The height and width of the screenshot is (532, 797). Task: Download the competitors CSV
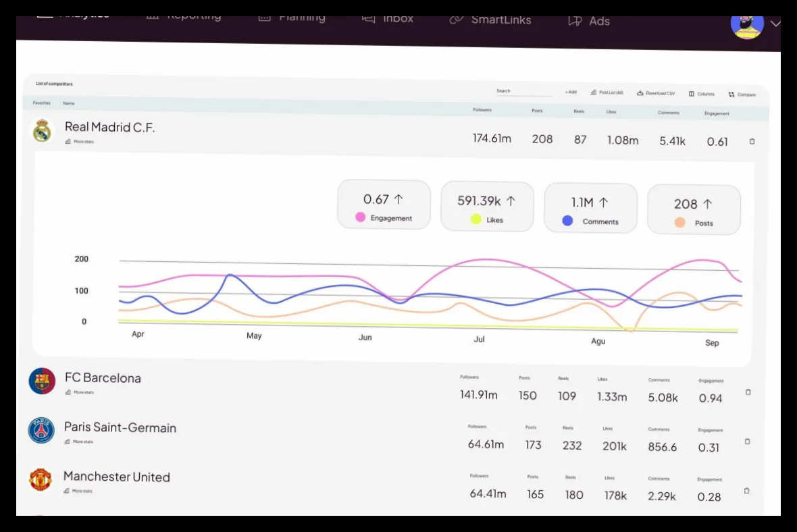657,93
